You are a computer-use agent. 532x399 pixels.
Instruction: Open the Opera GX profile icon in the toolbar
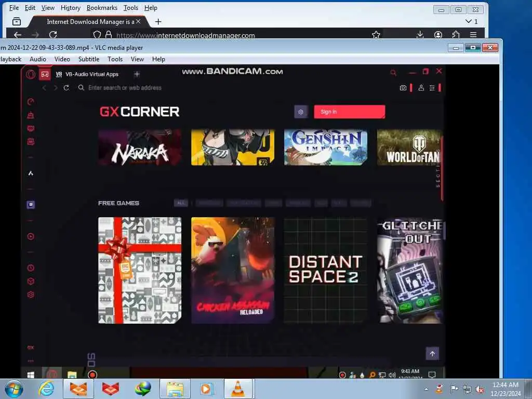click(x=421, y=87)
